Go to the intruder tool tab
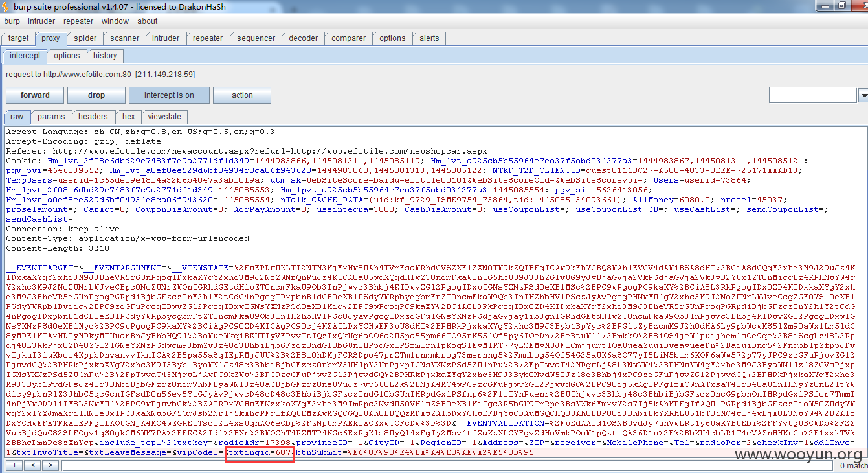The height and width of the screenshot is (473, 868). 166,38
